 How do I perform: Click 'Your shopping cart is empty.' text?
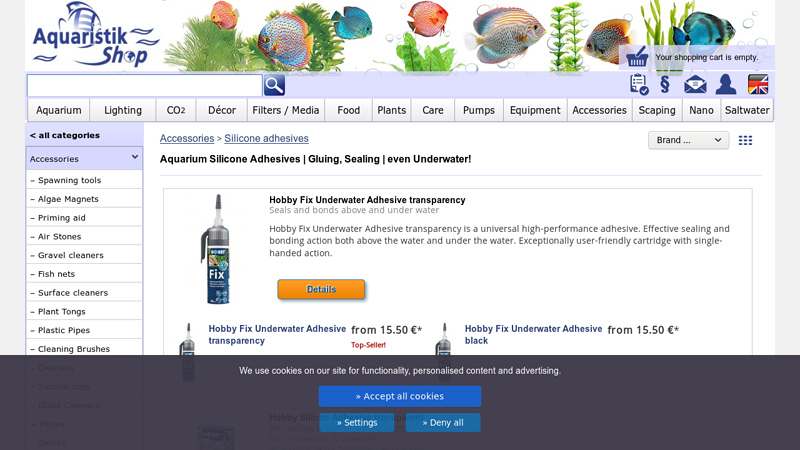coord(707,57)
